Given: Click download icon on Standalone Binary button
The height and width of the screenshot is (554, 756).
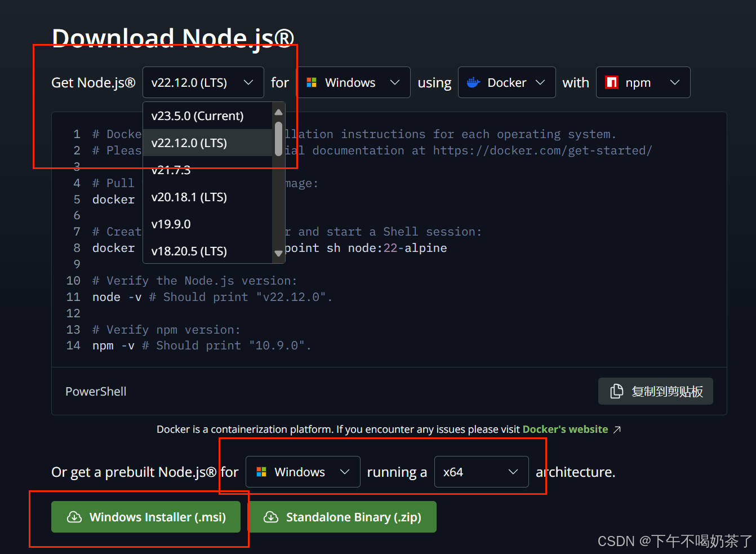Looking at the screenshot, I should coord(271,517).
